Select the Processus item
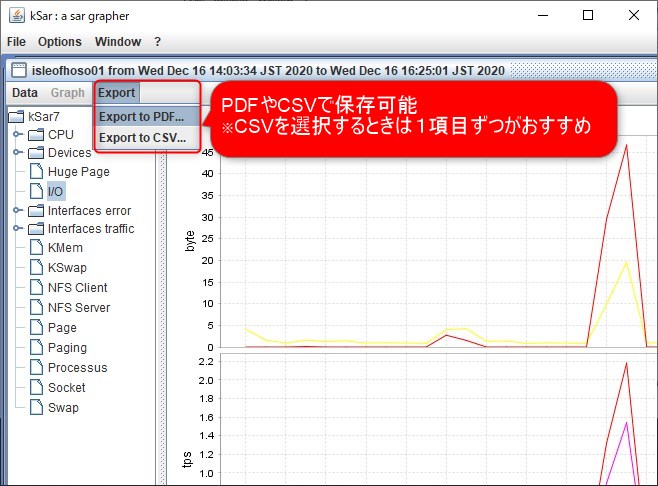Image resolution: width=658 pixels, height=486 pixels. (x=78, y=368)
